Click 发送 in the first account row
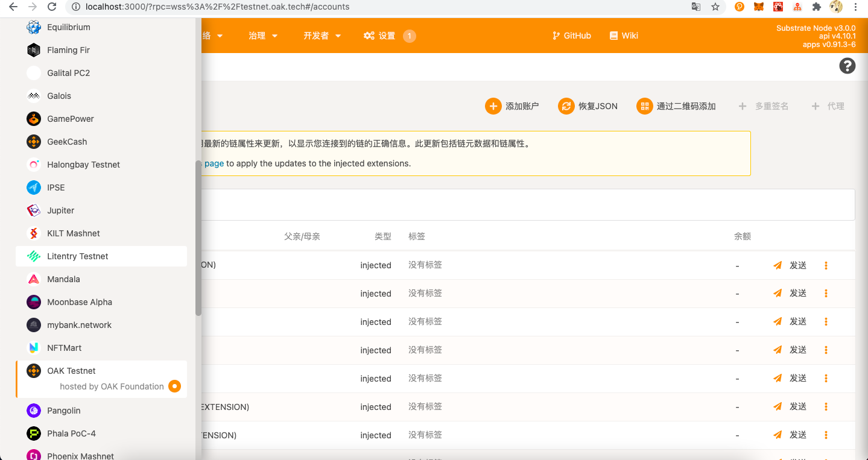Image resolution: width=868 pixels, height=460 pixels. pos(790,265)
